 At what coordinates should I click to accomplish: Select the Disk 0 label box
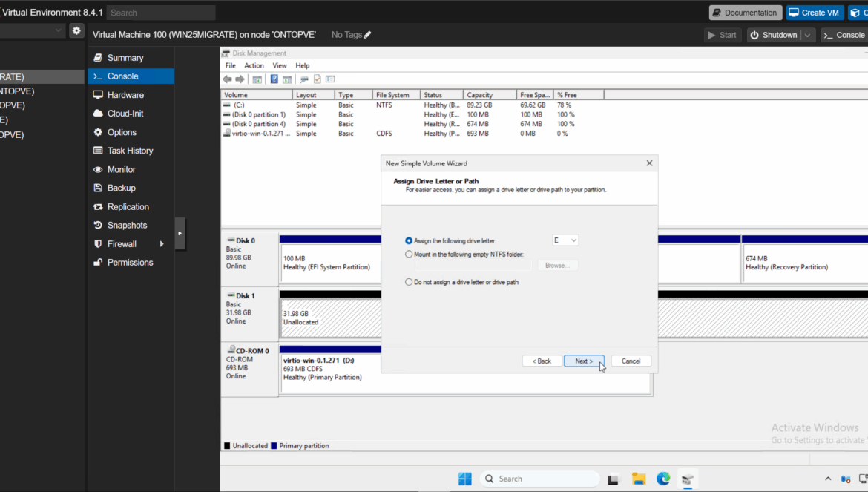click(250, 258)
